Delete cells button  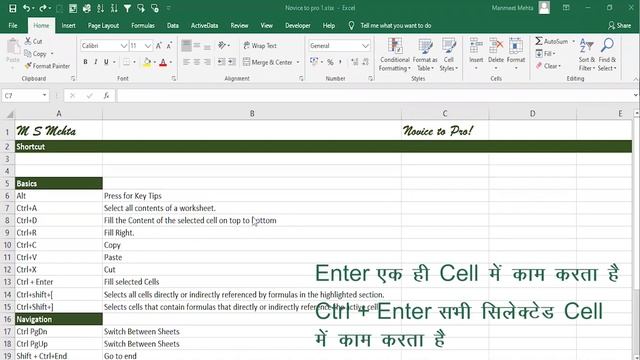coord(496,54)
